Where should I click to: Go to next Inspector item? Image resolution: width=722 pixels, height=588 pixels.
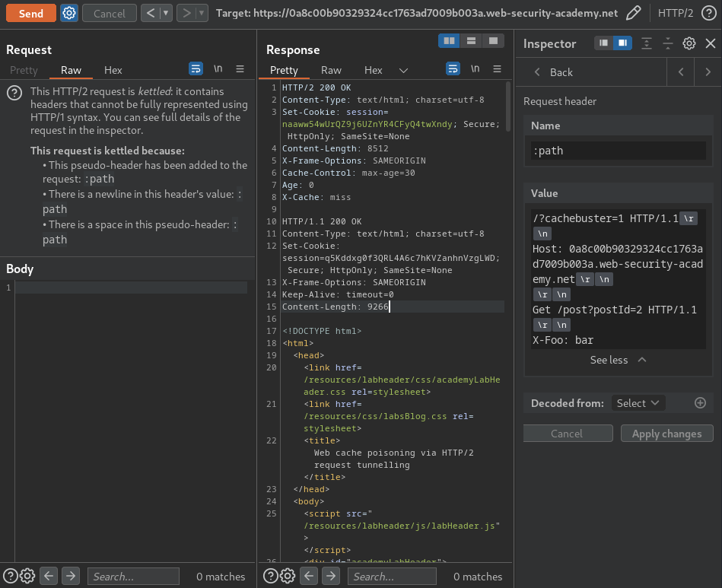click(x=708, y=72)
